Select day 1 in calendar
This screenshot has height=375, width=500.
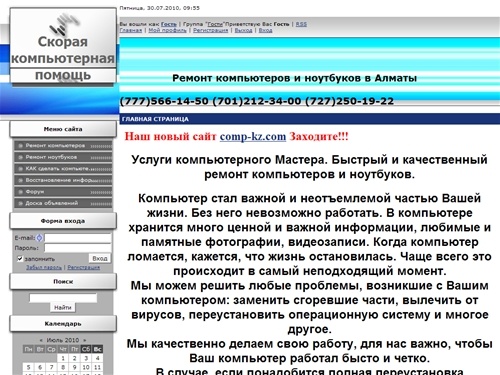pos(63,358)
